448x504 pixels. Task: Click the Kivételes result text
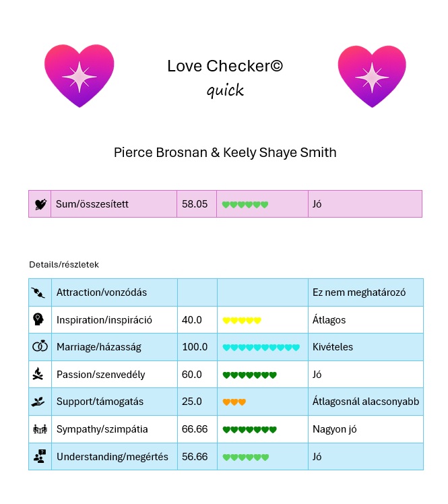(x=333, y=347)
